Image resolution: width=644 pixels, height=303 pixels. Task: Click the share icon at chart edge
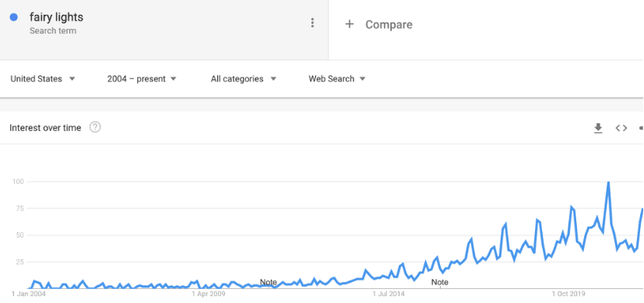pyautogui.click(x=642, y=128)
